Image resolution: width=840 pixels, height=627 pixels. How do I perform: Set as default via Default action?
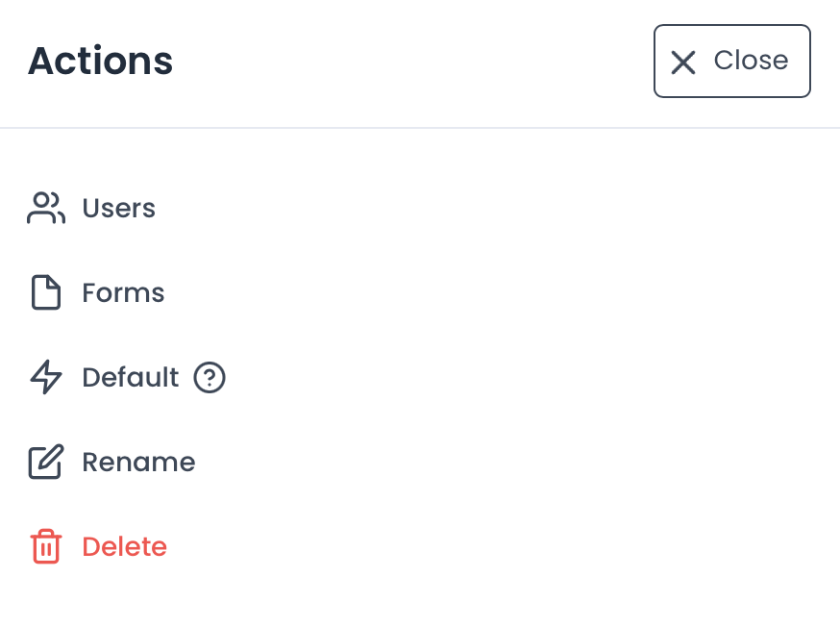point(131,378)
